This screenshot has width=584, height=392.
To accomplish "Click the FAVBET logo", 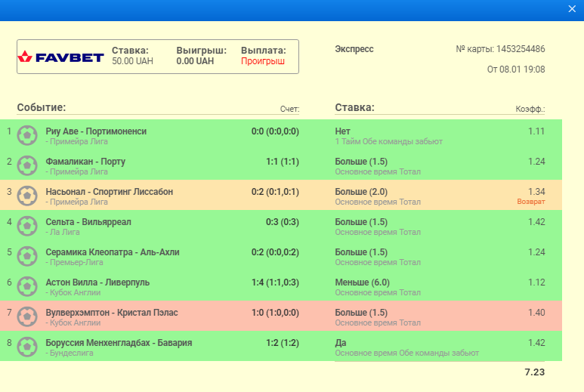I will click(x=62, y=57).
